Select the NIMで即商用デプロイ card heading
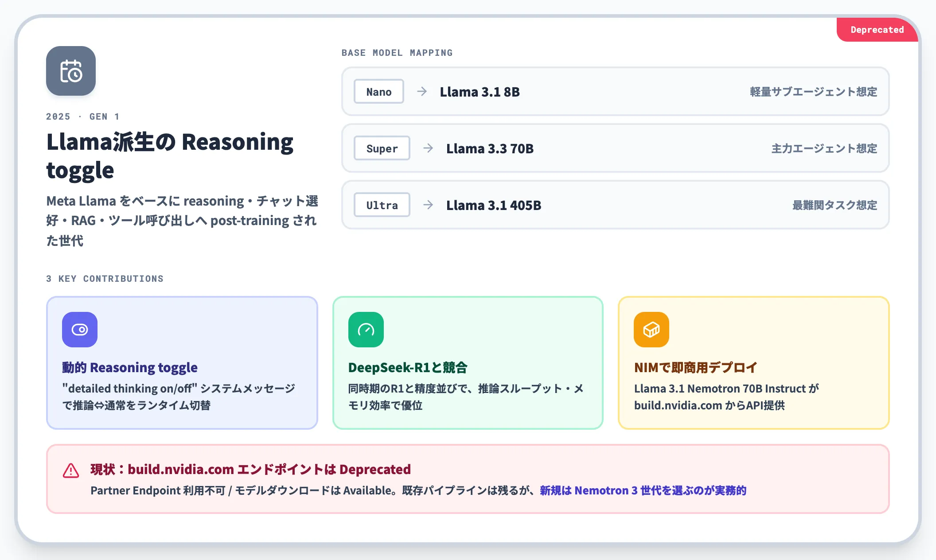Screen dimensions: 936x560 696,367
